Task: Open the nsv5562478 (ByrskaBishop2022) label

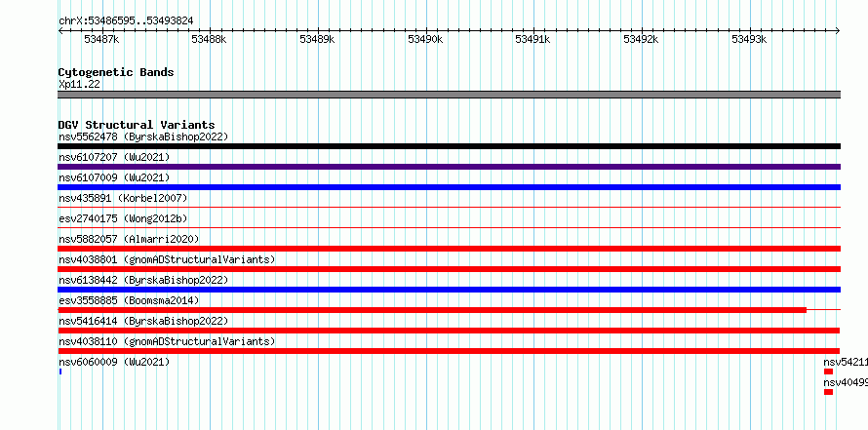Action: coord(143,137)
